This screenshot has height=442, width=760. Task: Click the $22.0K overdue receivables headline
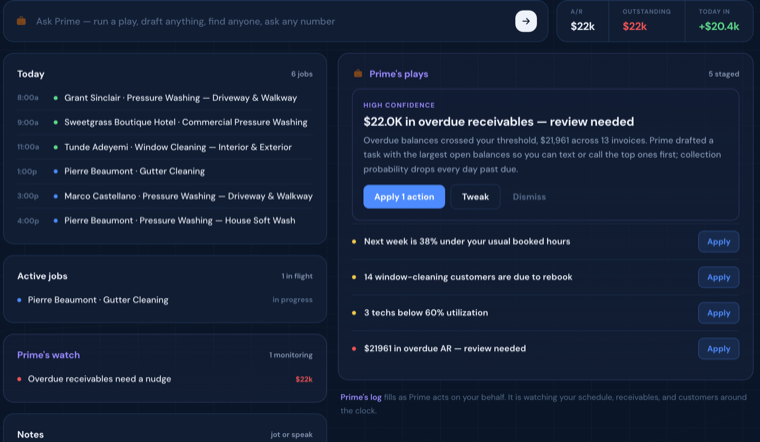(x=499, y=122)
